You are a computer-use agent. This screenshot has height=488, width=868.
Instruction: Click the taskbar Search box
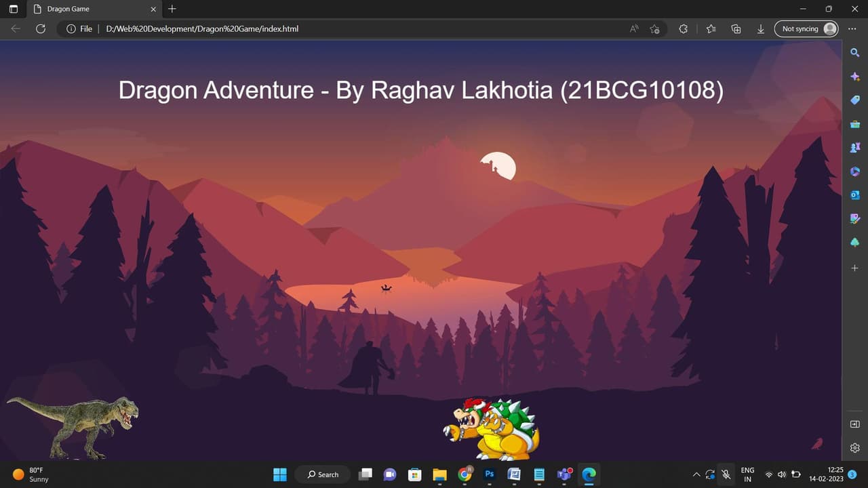pos(322,474)
